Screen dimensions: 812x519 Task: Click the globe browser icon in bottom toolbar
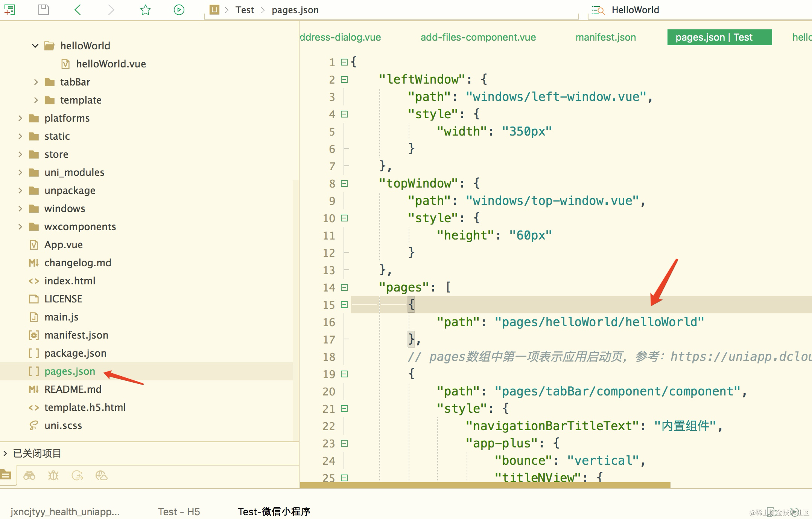[102, 476]
